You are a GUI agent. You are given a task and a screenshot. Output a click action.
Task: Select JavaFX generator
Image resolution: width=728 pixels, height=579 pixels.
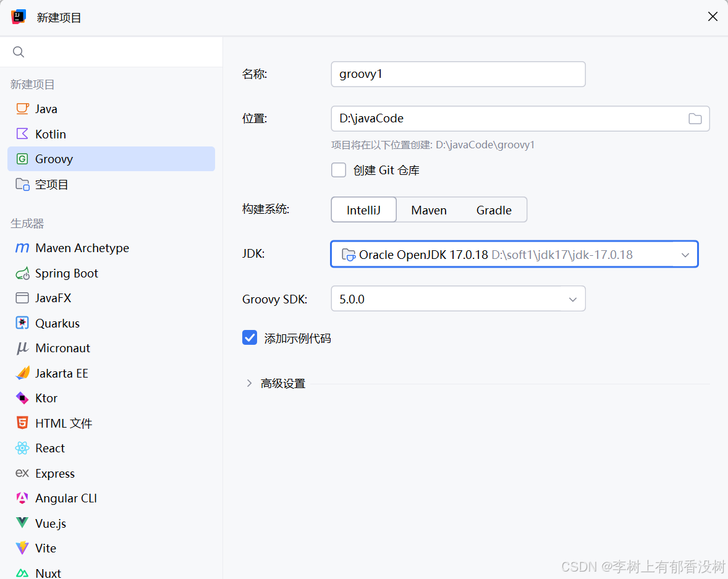tap(111, 298)
